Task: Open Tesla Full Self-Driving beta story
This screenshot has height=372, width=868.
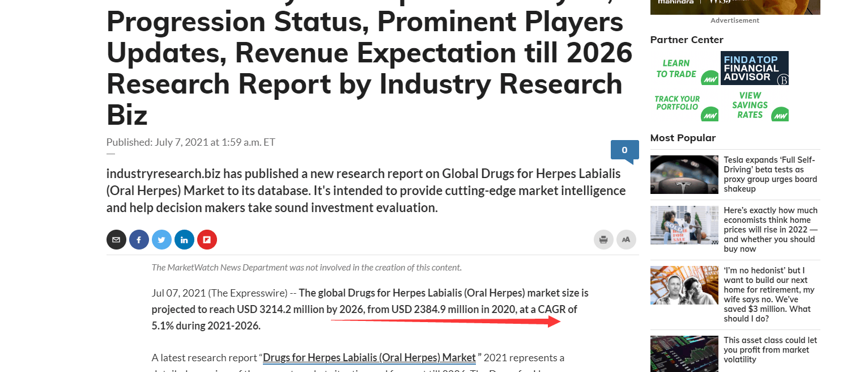Action: click(x=771, y=175)
